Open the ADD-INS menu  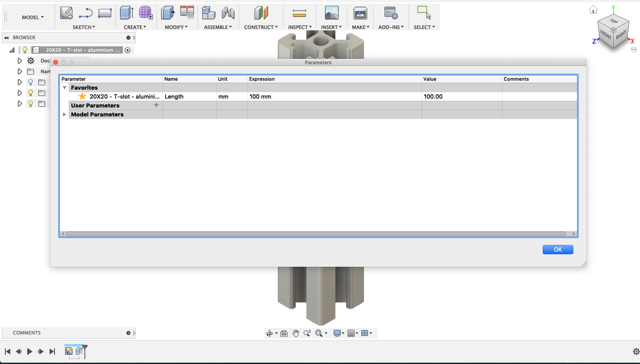pos(391,27)
